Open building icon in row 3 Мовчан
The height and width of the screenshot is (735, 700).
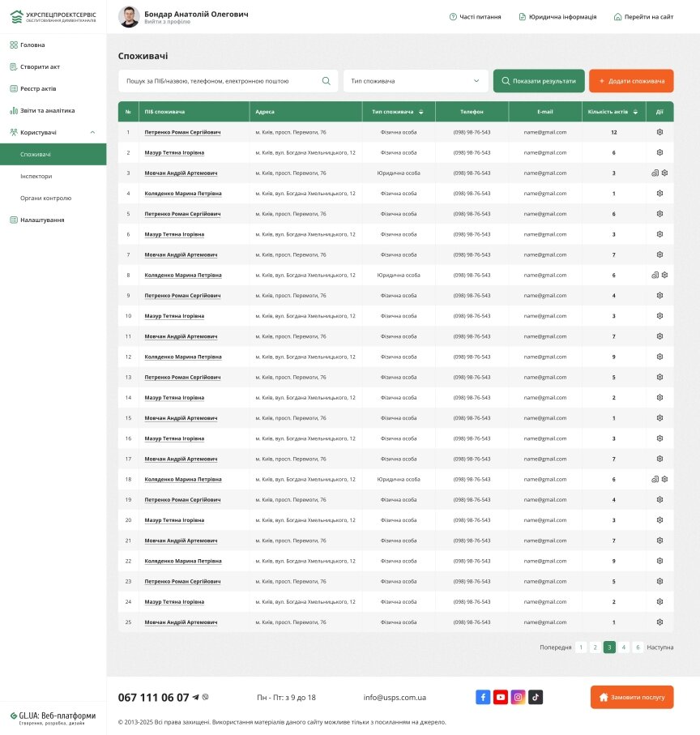[655, 173]
